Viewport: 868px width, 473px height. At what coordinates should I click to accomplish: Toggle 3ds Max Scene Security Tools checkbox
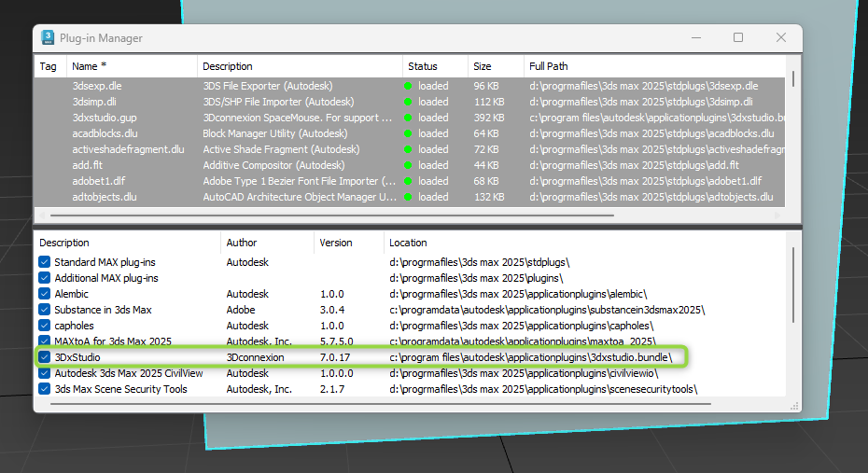coord(44,389)
